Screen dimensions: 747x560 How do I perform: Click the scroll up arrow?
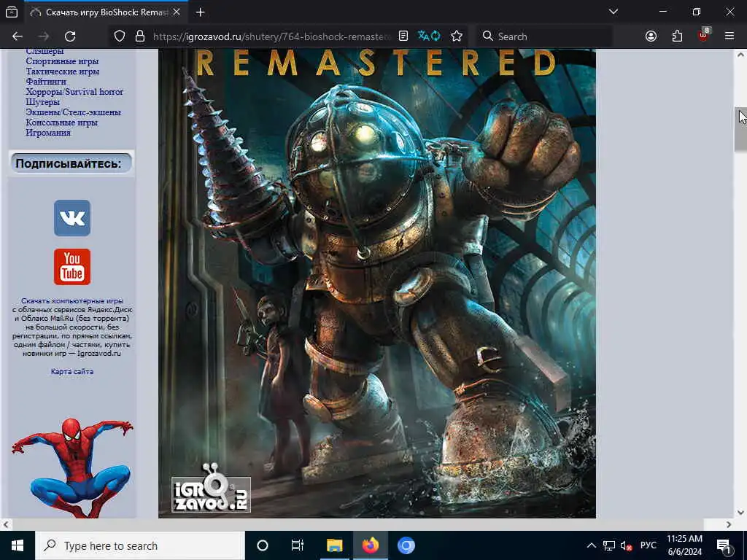[x=740, y=54]
